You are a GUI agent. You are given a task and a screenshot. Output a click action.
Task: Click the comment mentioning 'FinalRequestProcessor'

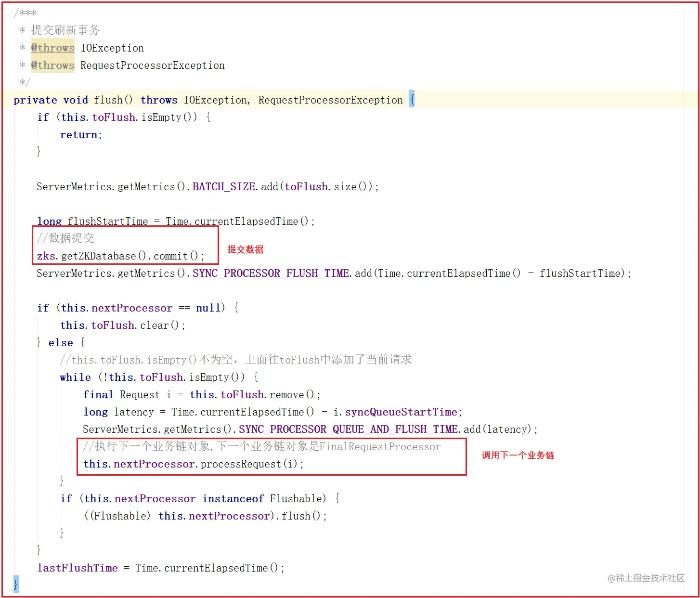(x=262, y=446)
